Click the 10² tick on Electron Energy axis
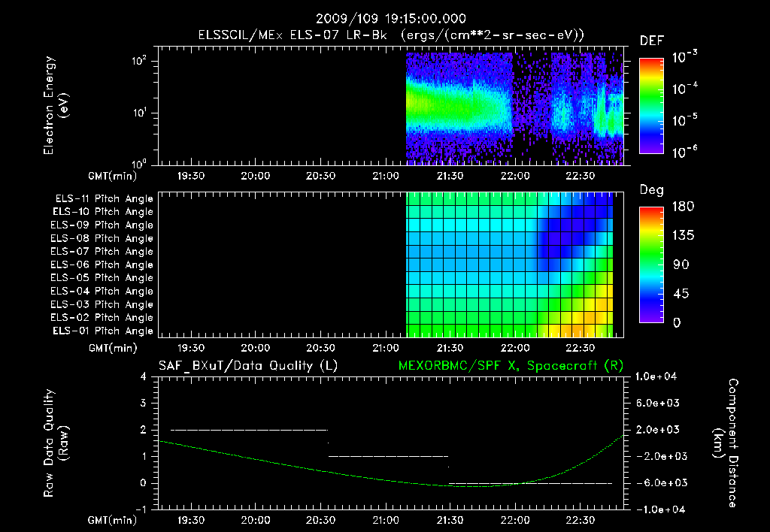 (x=139, y=61)
